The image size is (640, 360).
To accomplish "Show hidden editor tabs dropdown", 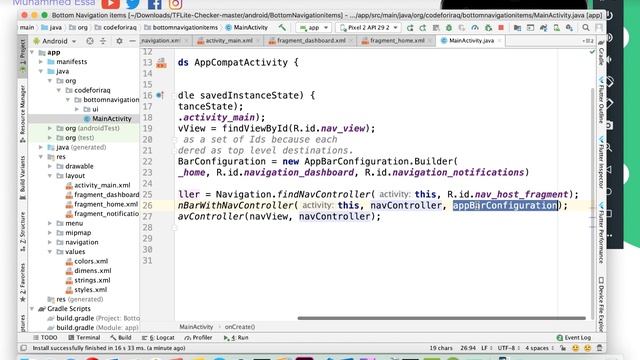I will click(588, 41).
